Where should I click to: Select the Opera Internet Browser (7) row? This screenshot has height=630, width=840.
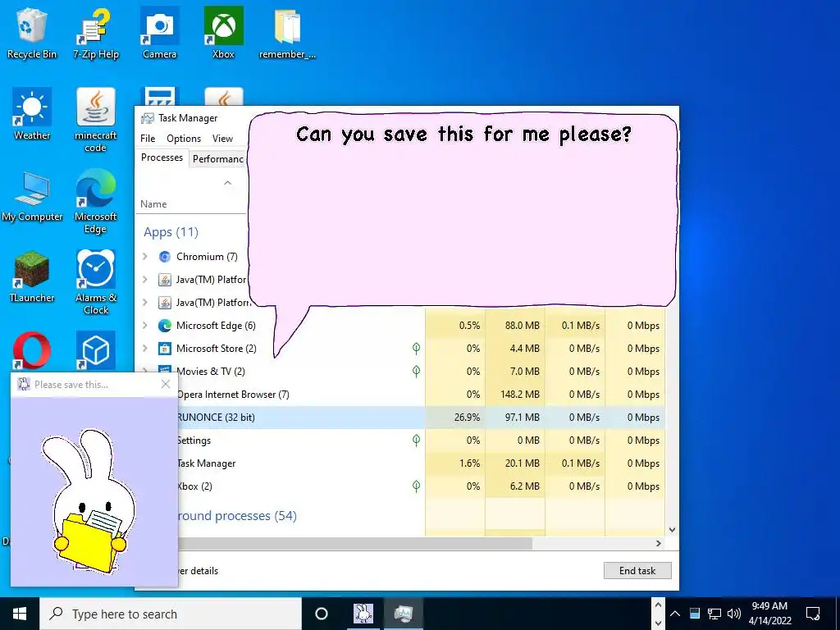coord(421,395)
